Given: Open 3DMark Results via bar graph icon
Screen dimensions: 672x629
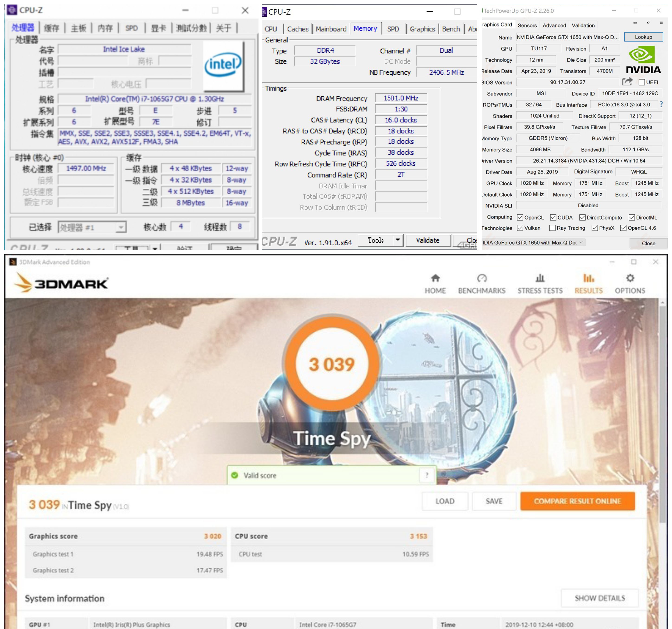Looking at the screenshot, I should (588, 278).
